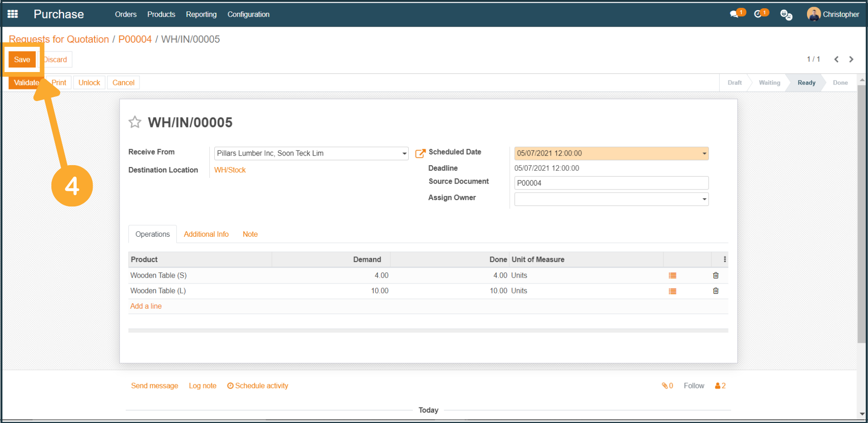Viewport: 868px width, 423px height.
Task: Expand the Scheduled Date picker dropdown
Action: coord(704,154)
